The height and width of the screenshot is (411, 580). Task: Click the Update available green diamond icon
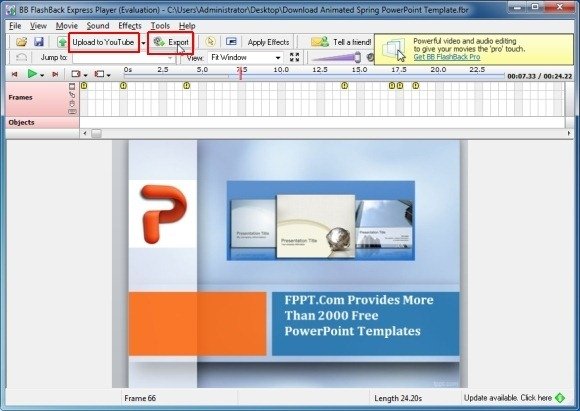pos(560,398)
